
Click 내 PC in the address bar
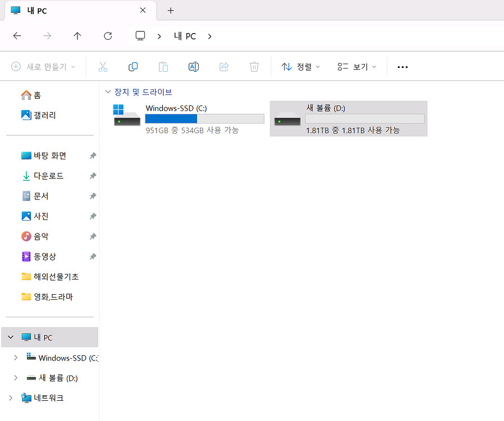(x=185, y=36)
